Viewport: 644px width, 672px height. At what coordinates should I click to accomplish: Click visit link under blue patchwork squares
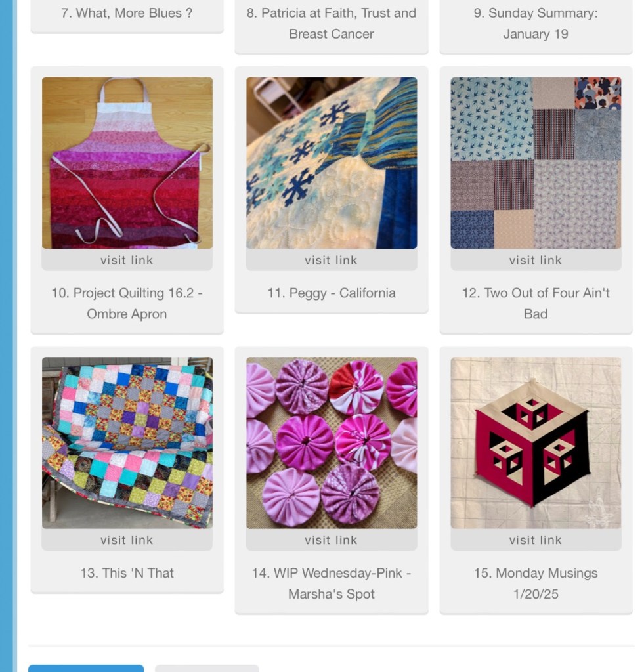pyautogui.click(x=536, y=260)
